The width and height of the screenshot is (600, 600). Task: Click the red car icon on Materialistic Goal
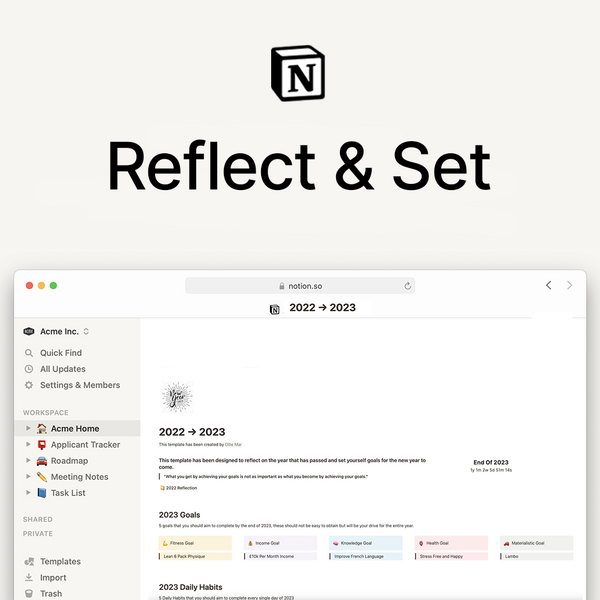(x=507, y=543)
